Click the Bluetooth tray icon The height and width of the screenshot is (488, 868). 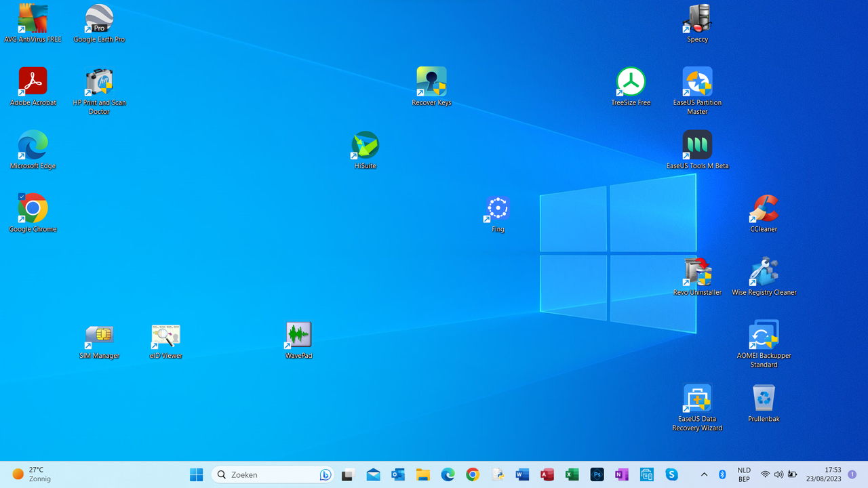(722, 474)
